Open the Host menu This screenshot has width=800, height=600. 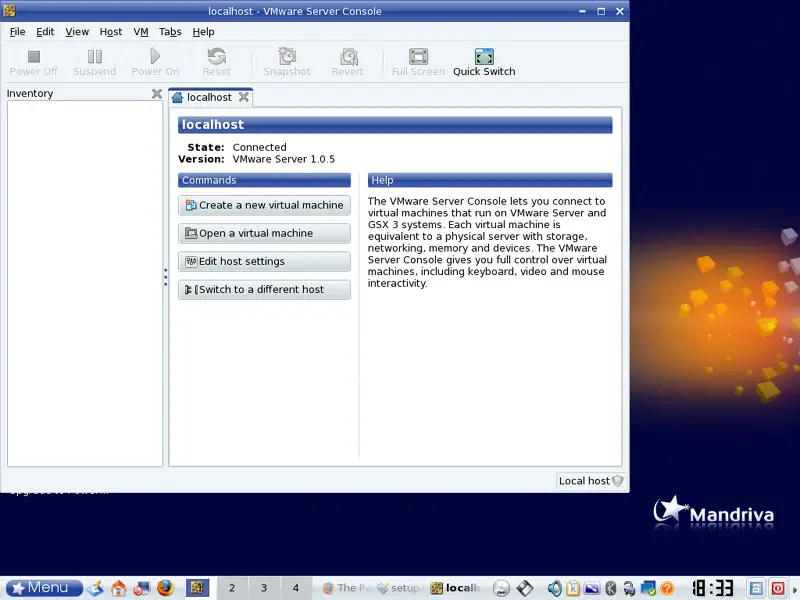pyautogui.click(x=111, y=32)
